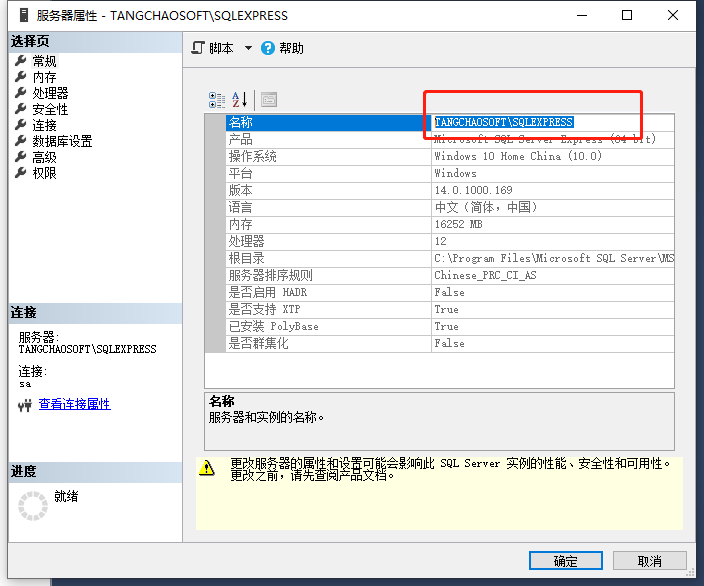Click the blue help question mark icon

(x=268, y=48)
